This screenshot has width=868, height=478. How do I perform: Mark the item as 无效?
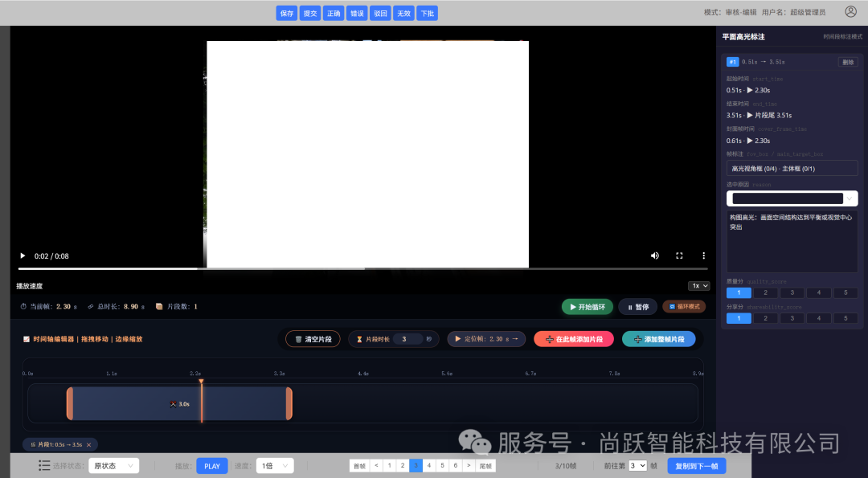[x=403, y=14]
